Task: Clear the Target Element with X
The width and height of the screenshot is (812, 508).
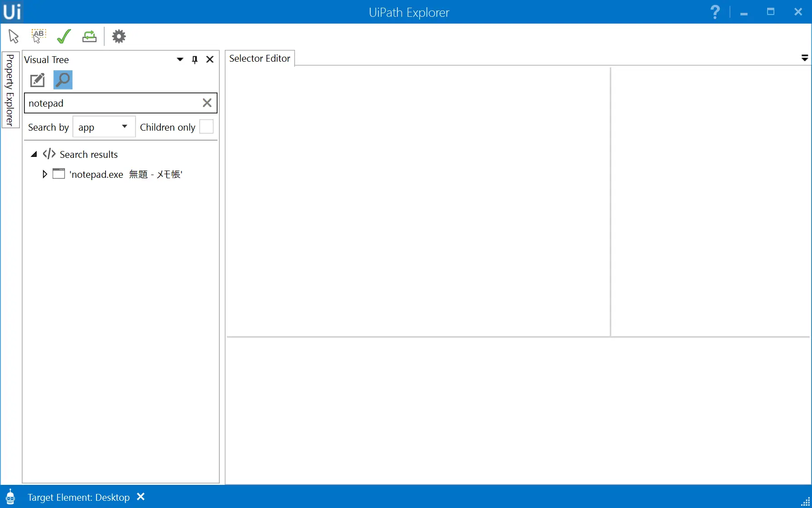Action: click(141, 497)
